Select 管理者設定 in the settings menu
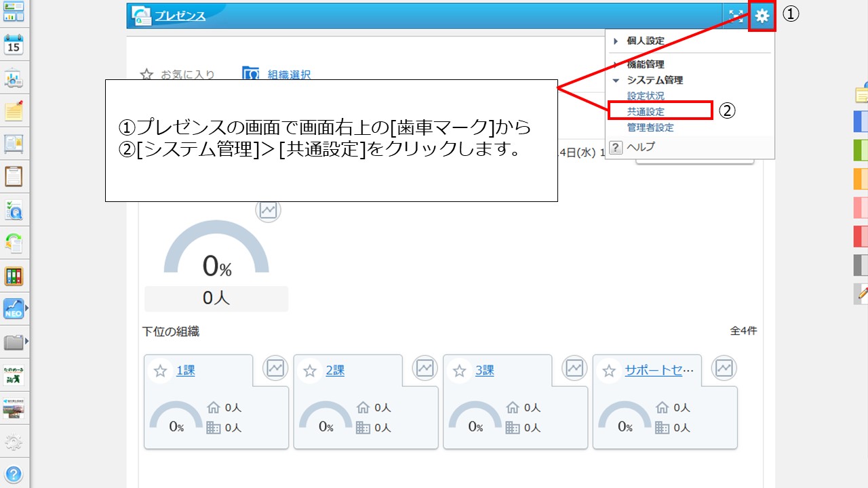 tap(650, 127)
